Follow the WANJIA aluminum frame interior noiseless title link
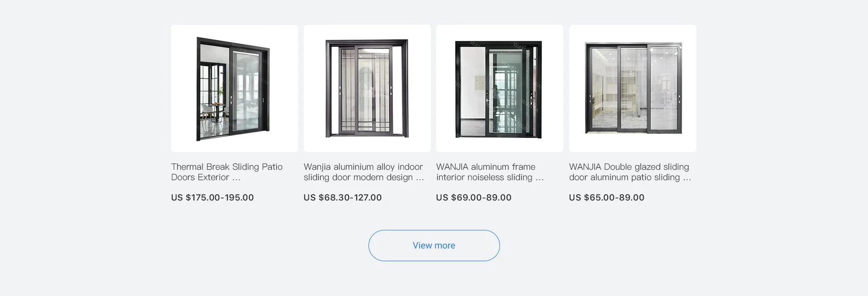This screenshot has height=296, width=868. coord(490,172)
